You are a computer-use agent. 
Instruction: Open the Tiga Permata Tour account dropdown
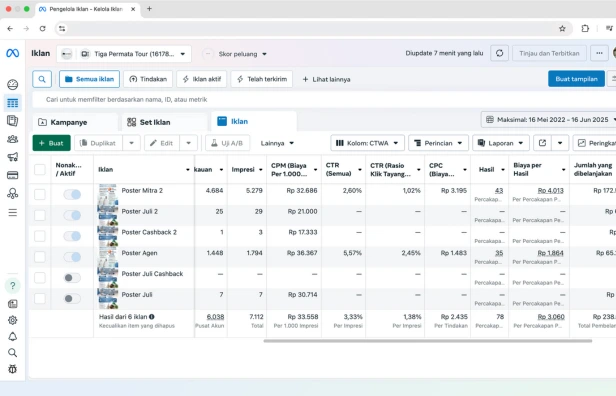pyautogui.click(x=124, y=54)
